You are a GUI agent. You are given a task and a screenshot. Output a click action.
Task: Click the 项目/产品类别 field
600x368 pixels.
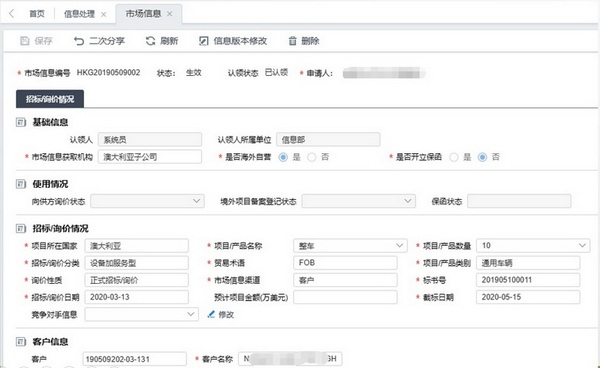click(528, 263)
